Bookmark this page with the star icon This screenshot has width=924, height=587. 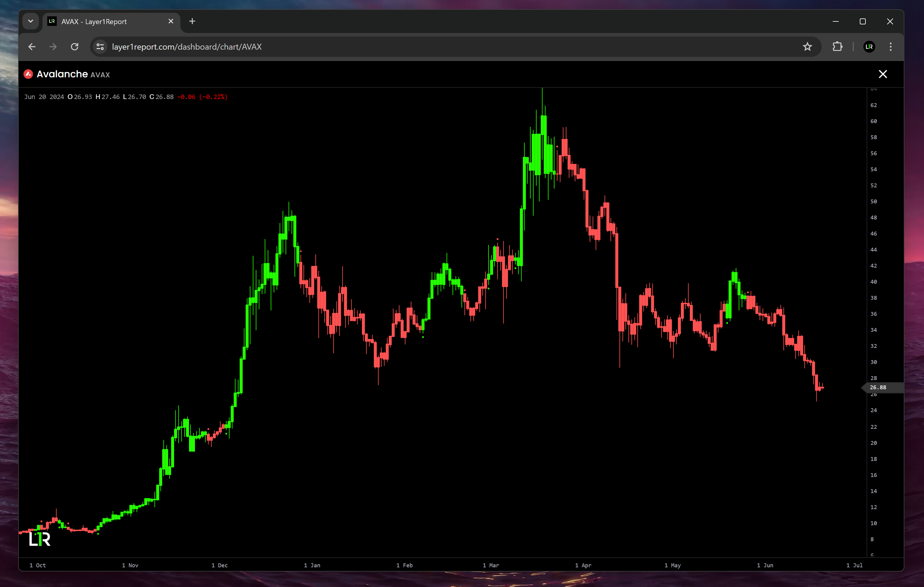pyautogui.click(x=807, y=47)
